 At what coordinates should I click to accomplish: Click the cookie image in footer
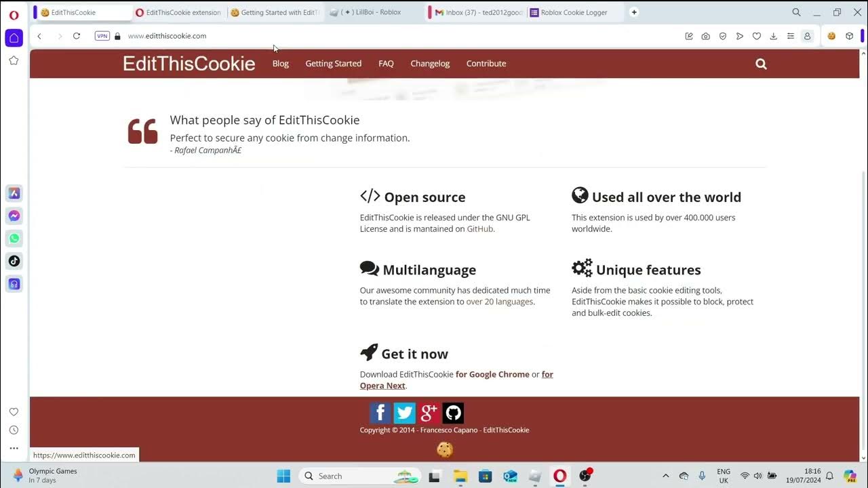coord(445,449)
